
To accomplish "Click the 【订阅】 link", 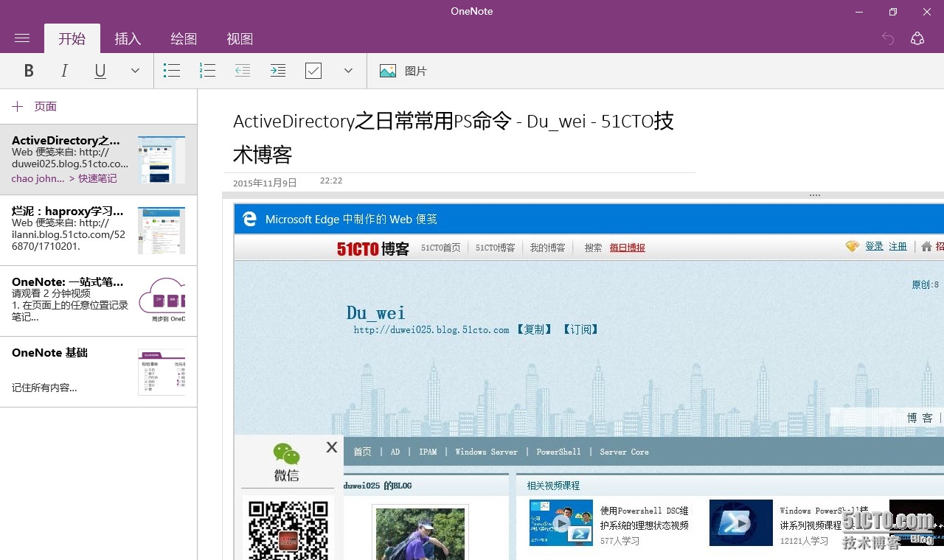I will [x=580, y=330].
